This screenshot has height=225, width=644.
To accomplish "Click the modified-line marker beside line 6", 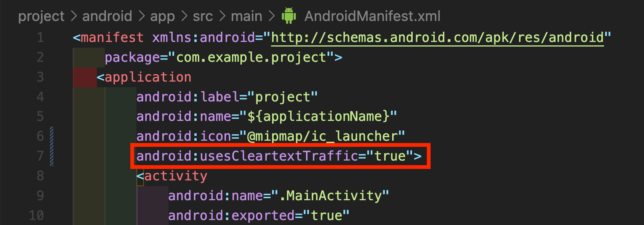I will (52, 137).
